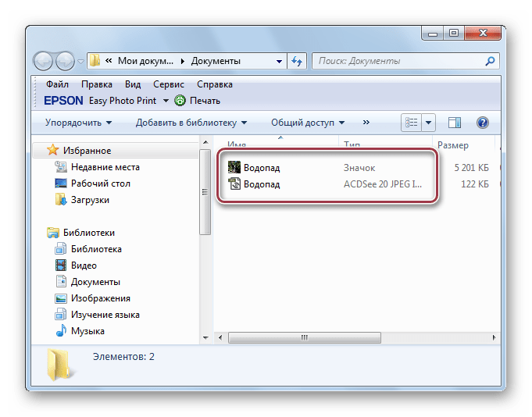The height and width of the screenshot is (417, 532).
Task: Click the change view icon button
Action: pos(411,123)
